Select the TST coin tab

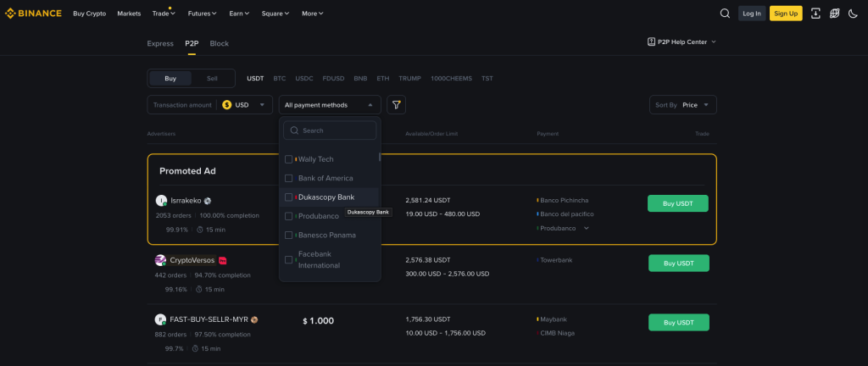tap(487, 79)
